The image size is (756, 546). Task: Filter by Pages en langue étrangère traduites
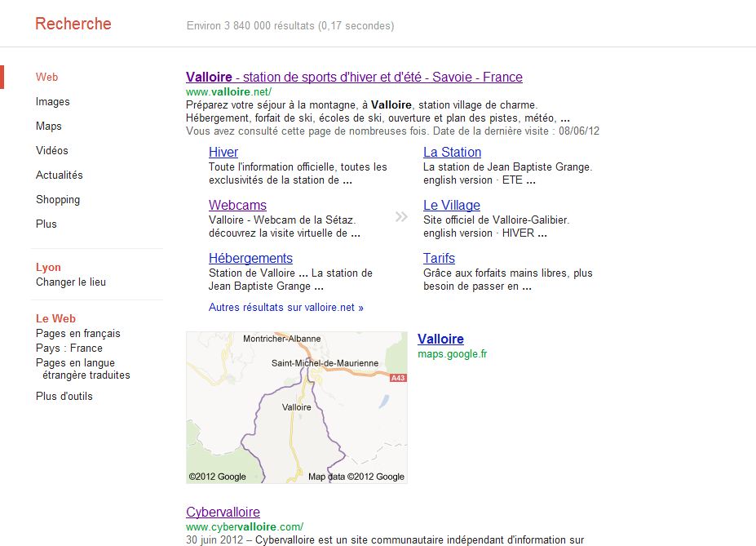83,369
